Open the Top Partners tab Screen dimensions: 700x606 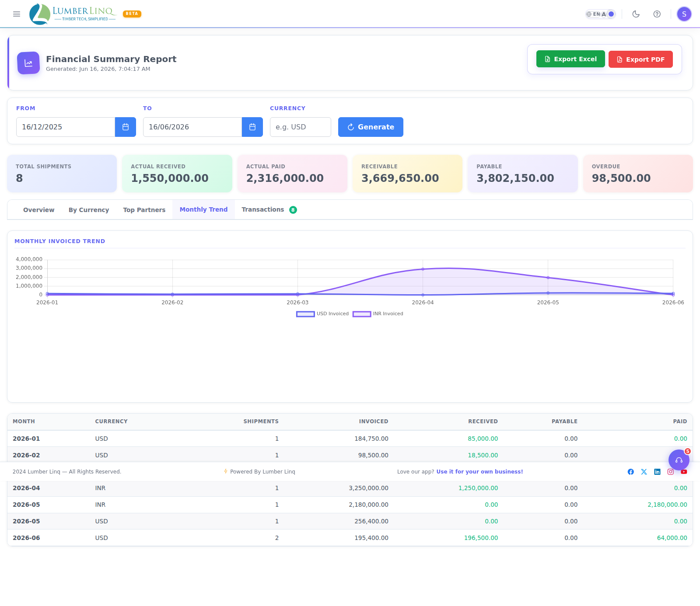pyautogui.click(x=144, y=210)
